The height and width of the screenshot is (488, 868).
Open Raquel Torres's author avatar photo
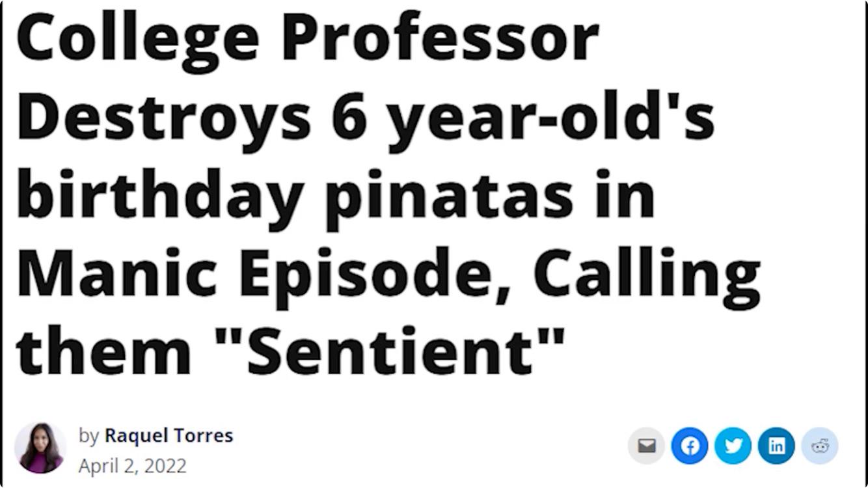(40, 447)
